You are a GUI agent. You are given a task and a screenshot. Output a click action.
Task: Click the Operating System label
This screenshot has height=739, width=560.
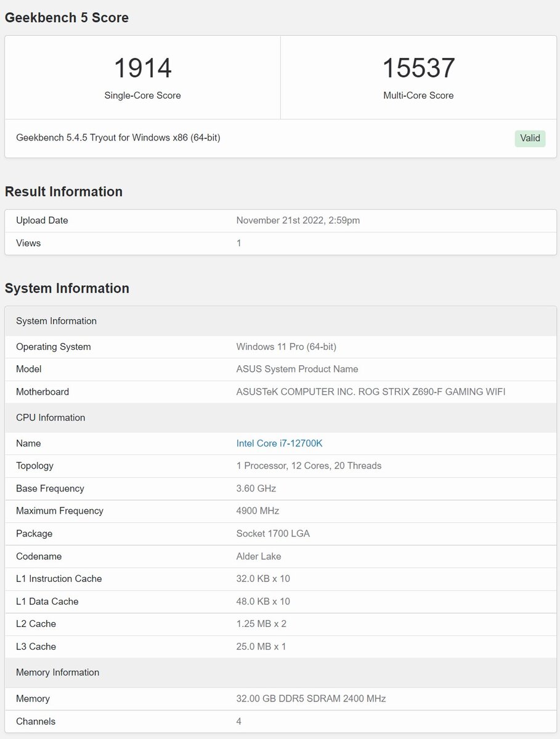pos(54,347)
